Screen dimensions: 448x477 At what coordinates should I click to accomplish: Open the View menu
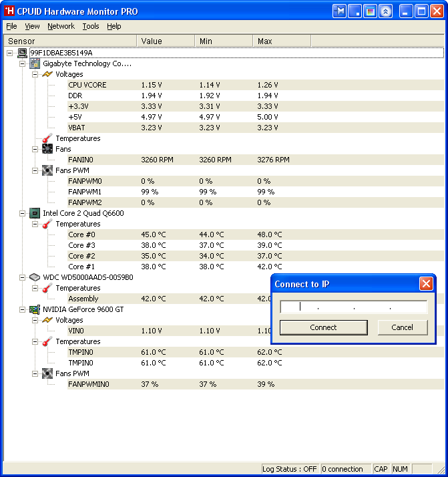tap(32, 26)
